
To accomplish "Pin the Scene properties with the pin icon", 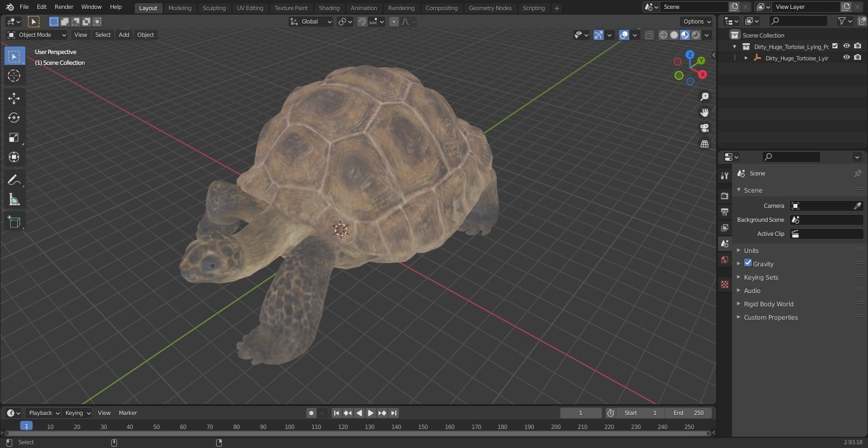I will [857, 173].
